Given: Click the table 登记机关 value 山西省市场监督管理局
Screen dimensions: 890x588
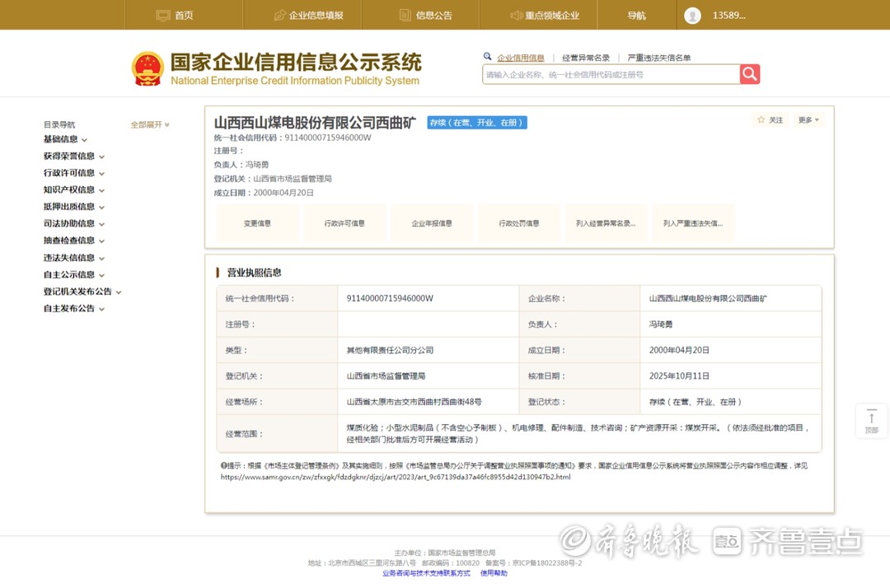Looking at the screenshot, I should click(386, 376).
